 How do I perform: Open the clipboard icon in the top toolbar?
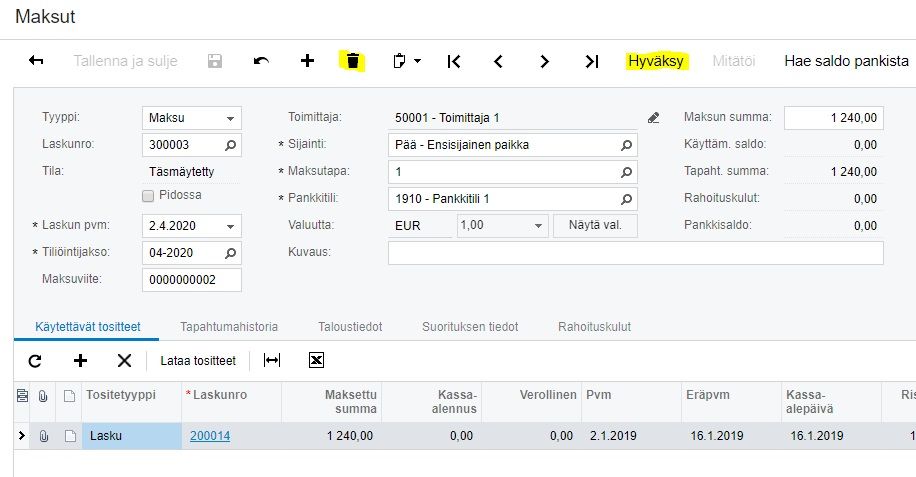[x=400, y=61]
